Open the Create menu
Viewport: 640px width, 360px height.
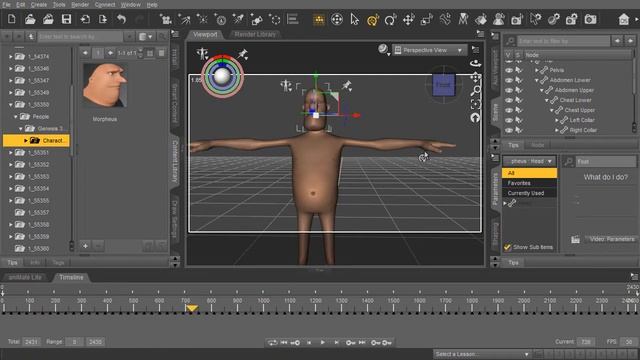(39, 5)
